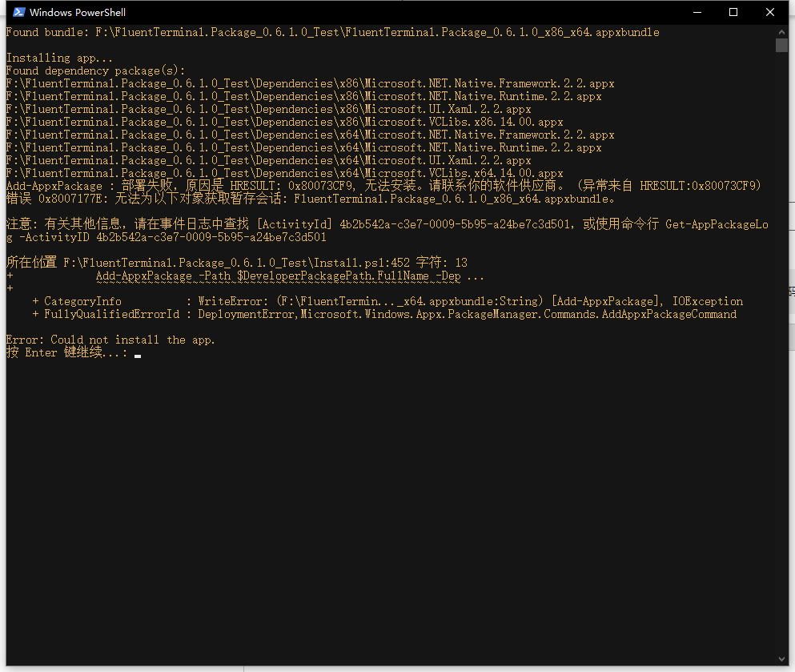Click the 'FullyQualifiedErrorId' line
This screenshot has height=672, width=795.
[384, 315]
